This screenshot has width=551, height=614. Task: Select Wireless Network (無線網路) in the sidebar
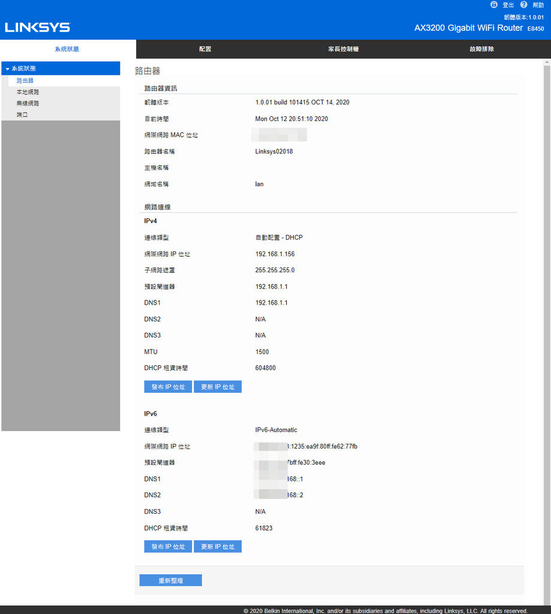(x=27, y=103)
